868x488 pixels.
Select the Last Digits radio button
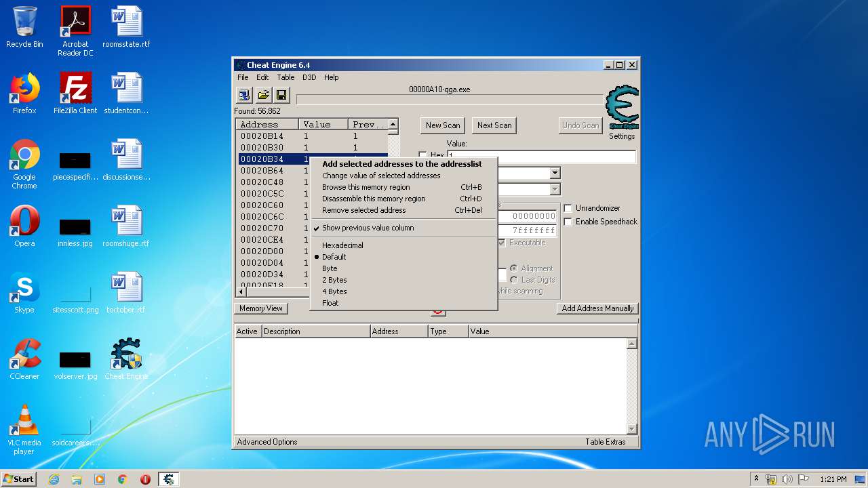(x=514, y=280)
